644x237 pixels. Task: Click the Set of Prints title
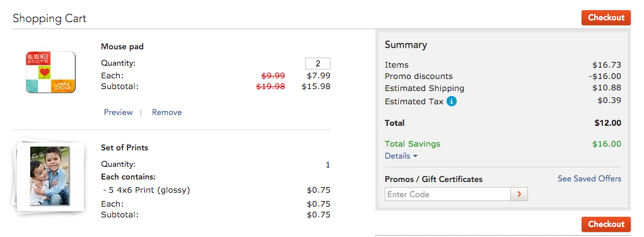coord(124,148)
